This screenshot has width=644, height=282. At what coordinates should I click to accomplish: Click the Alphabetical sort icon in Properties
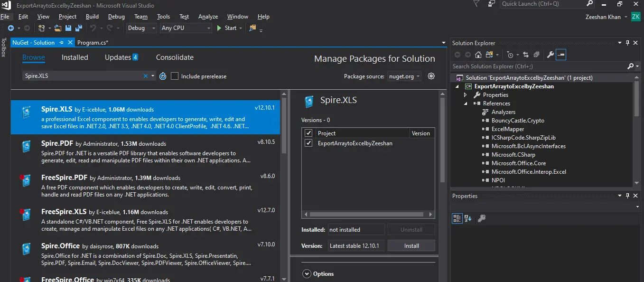tap(468, 218)
